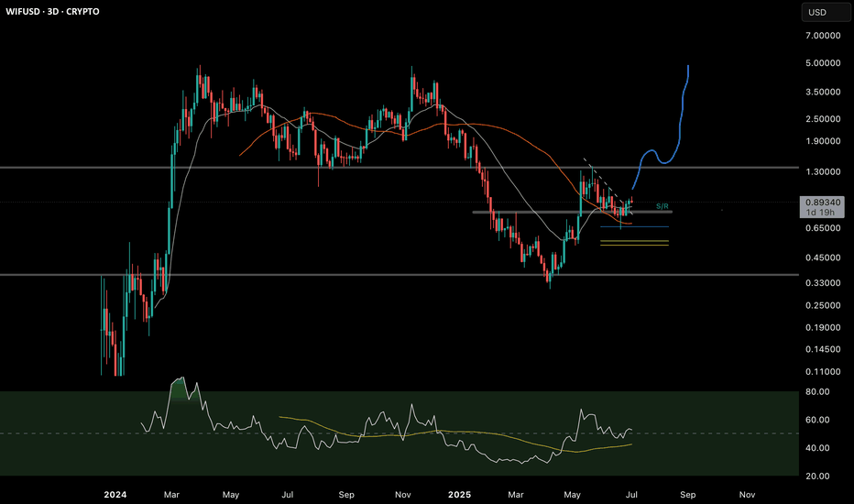Click the 0.19000 price axis label

pos(823,327)
